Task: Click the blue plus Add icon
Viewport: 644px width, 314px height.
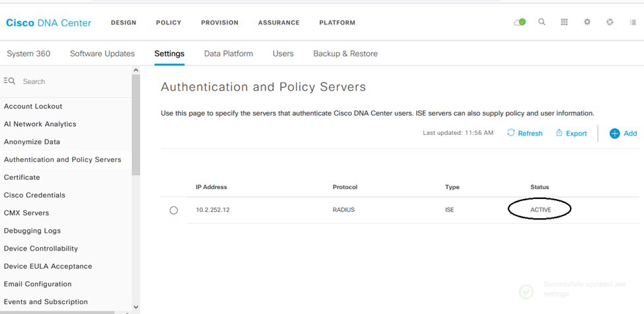Action: (x=614, y=133)
